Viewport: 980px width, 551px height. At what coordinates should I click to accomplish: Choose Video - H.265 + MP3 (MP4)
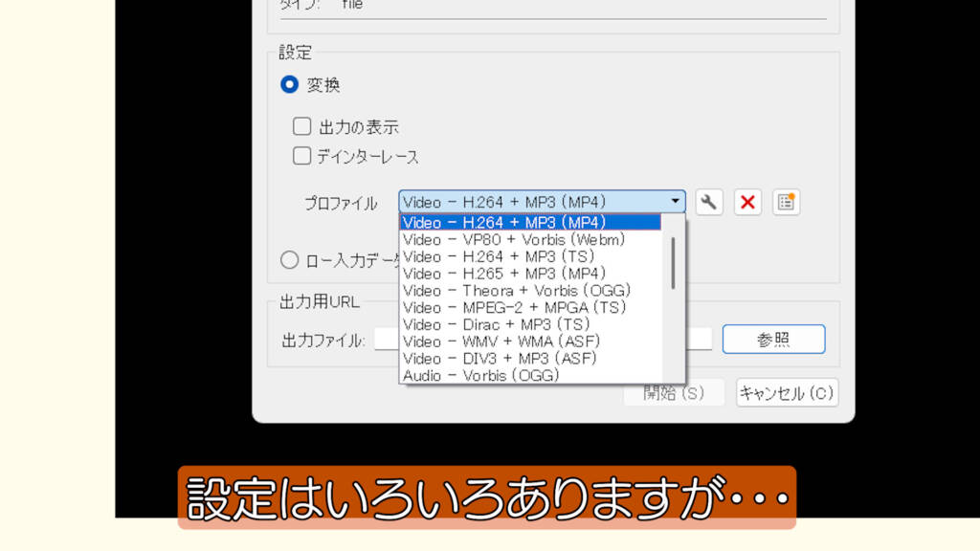(x=504, y=274)
